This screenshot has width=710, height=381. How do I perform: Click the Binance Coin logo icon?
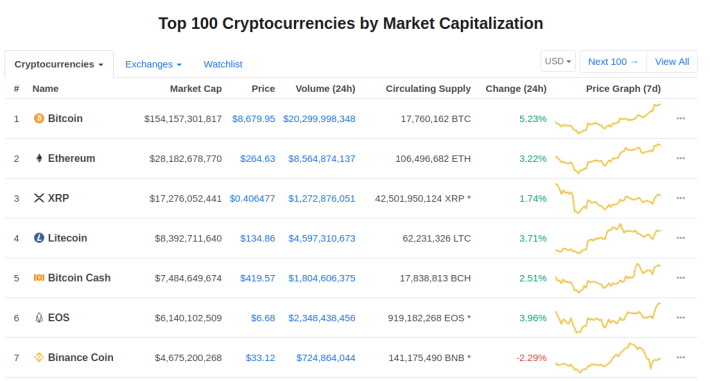pos(39,357)
